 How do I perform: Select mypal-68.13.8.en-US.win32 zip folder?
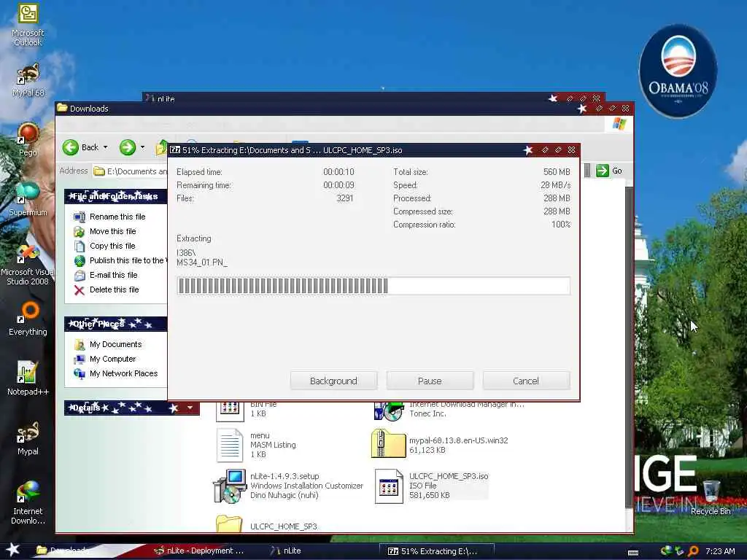click(441, 445)
